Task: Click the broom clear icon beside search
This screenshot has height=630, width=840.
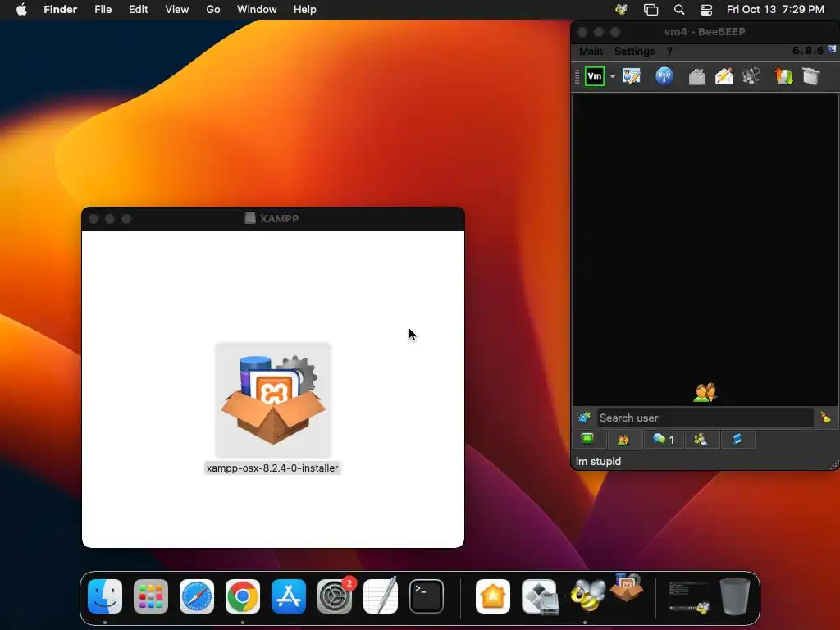Action: [x=825, y=418]
